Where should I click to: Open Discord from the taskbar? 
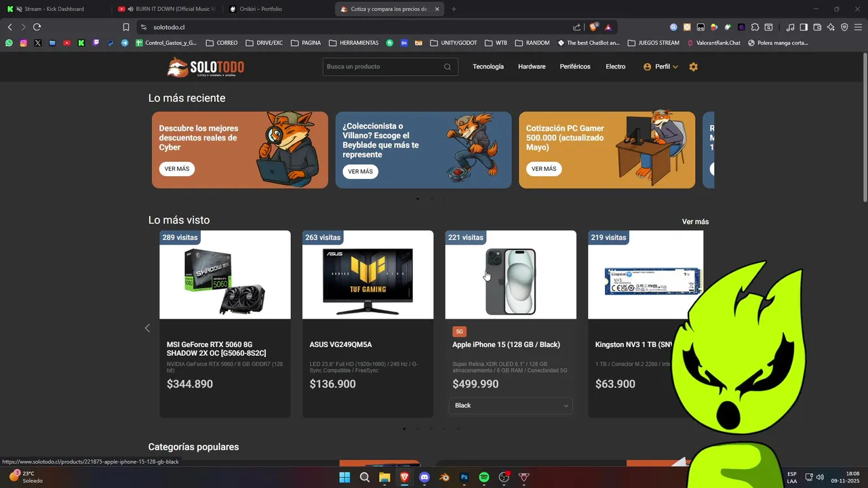tap(425, 477)
